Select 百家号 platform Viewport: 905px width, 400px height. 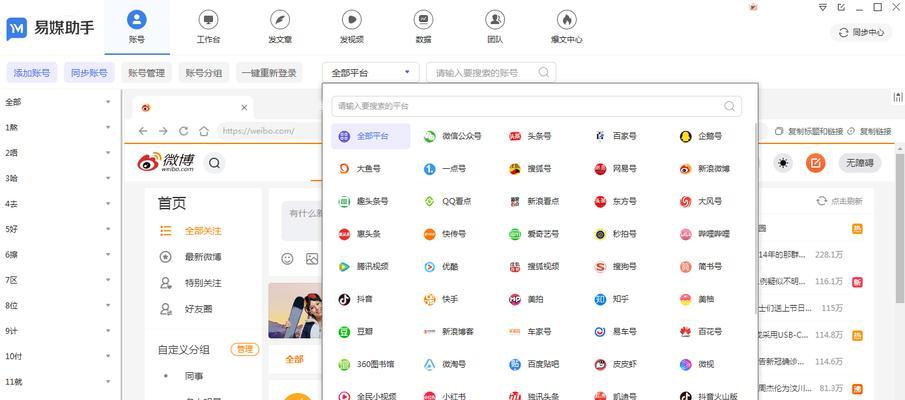(615, 137)
